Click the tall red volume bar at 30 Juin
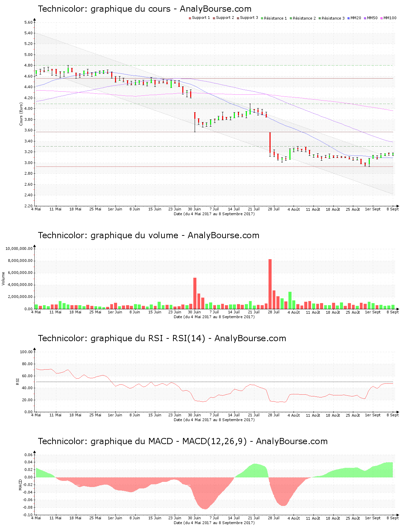 coord(195,293)
